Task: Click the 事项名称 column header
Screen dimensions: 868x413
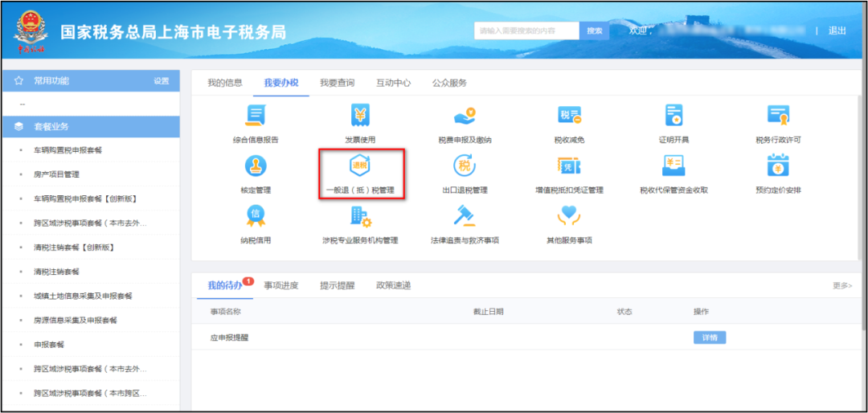Action: click(225, 312)
